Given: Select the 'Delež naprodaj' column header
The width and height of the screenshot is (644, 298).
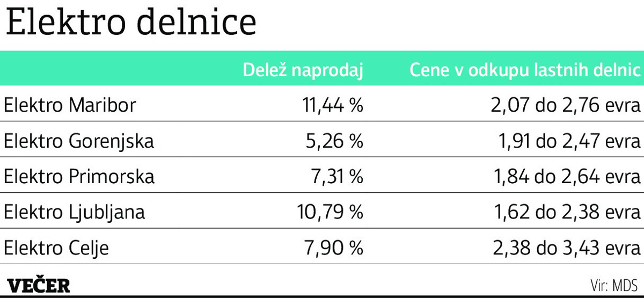Looking at the screenshot, I should 303,71.
